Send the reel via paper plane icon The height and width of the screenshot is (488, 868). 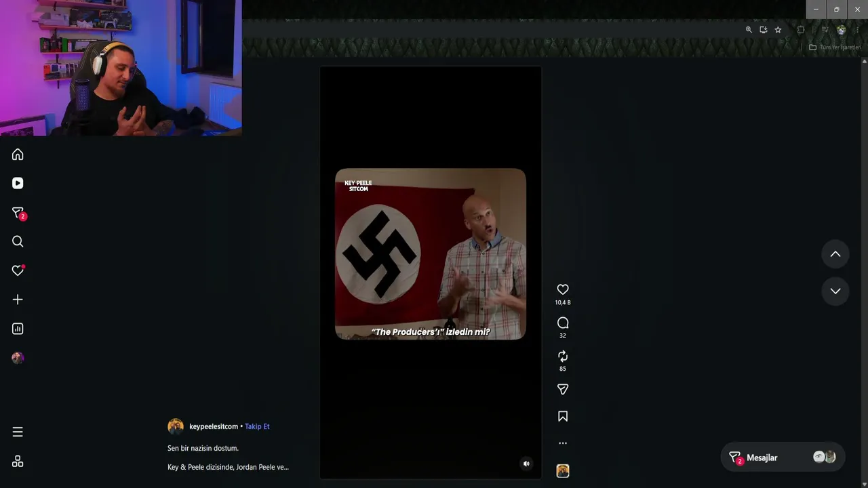563,389
